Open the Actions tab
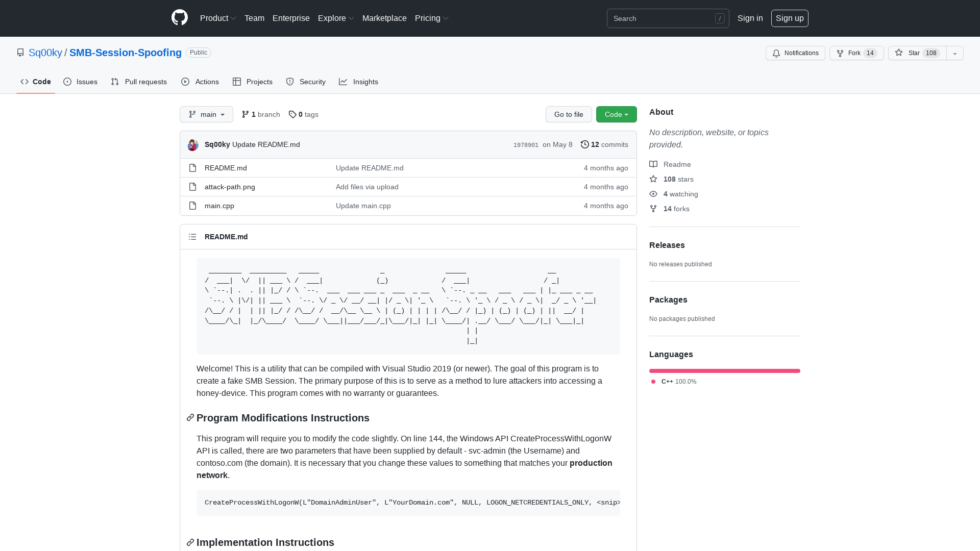The width and height of the screenshot is (980, 551). (x=200, y=82)
